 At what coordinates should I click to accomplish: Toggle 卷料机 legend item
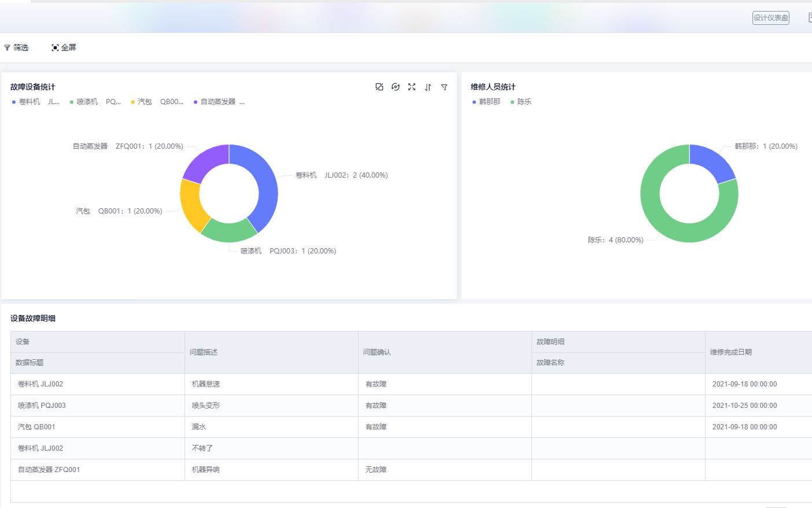(x=36, y=102)
